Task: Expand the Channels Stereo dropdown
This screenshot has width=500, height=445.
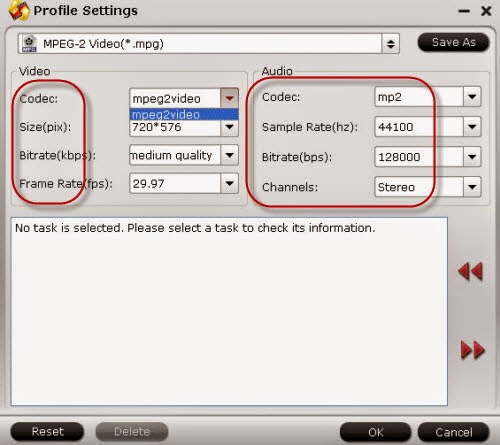Action: pyautogui.click(x=472, y=187)
